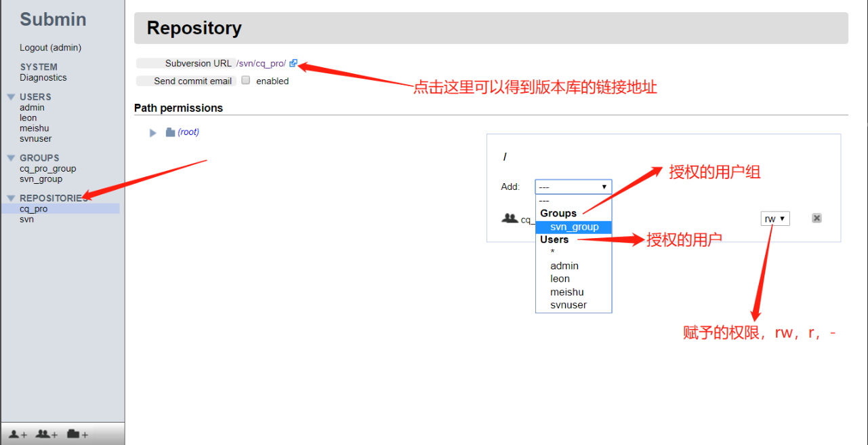Click the add user icon
This screenshot has height=445, width=868.
pyautogui.click(x=16, y=434)
